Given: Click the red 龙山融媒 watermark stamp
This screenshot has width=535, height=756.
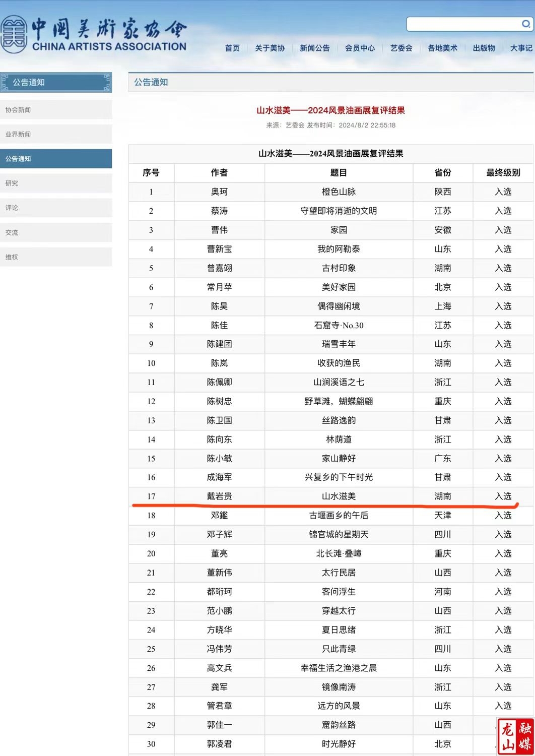Looking at the screenshot, I should (515, 736).
